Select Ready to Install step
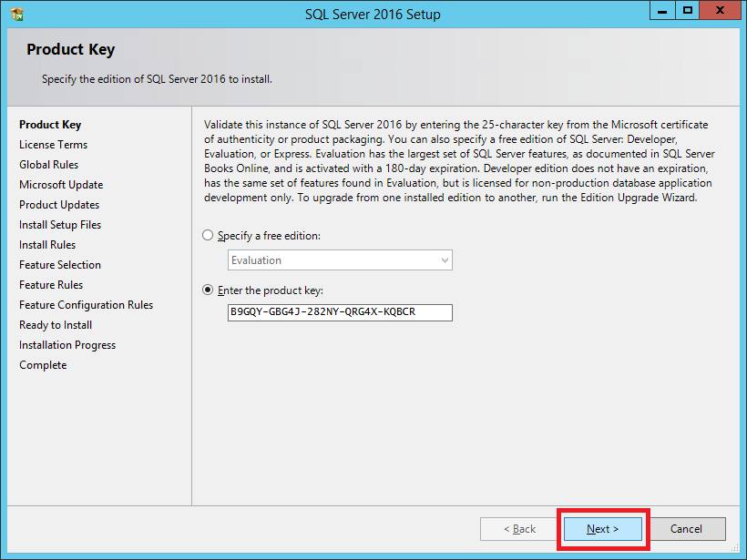The image size is (747, 560). coord(56,325)
